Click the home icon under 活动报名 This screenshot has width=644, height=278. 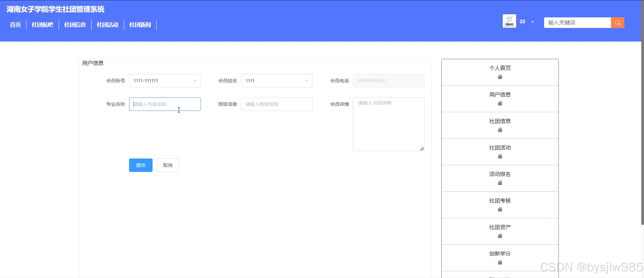pos(500,183)
